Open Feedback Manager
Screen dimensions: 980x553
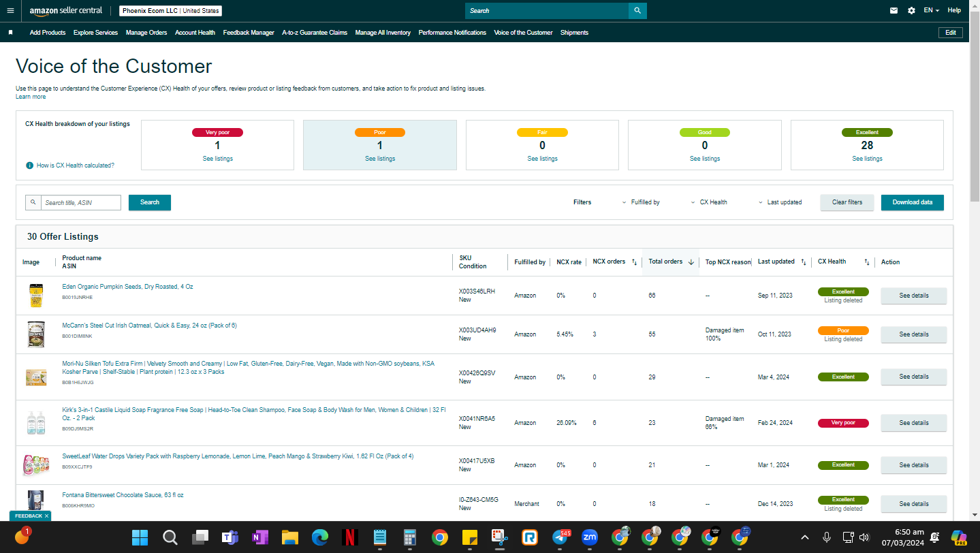coord(249,33)
